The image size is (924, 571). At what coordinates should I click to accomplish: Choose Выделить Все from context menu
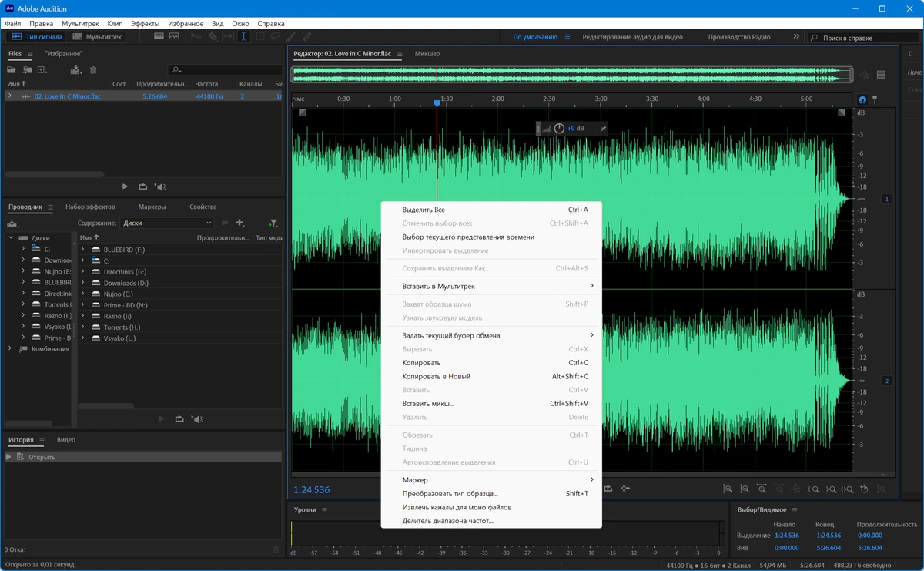click(x=491, y=210)
